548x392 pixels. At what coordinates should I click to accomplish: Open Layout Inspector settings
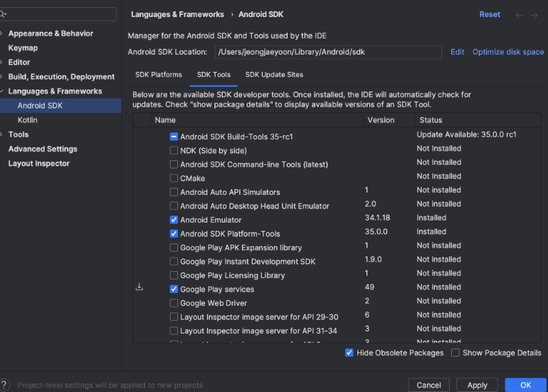(39, 164)
